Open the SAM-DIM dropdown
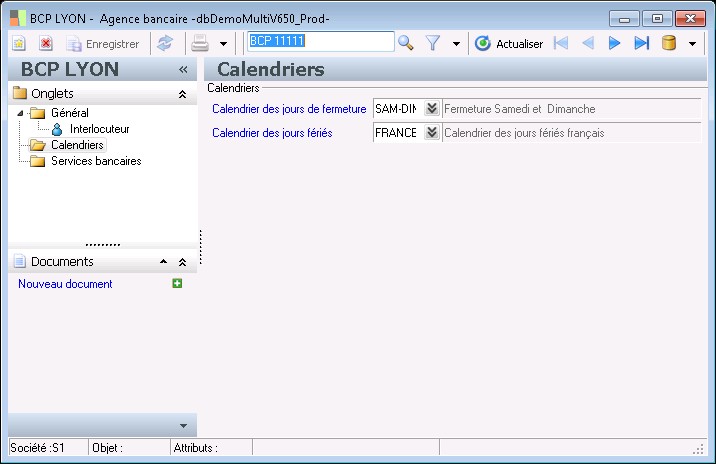Screen dimensions: 716x464 (x=432, y=109)
